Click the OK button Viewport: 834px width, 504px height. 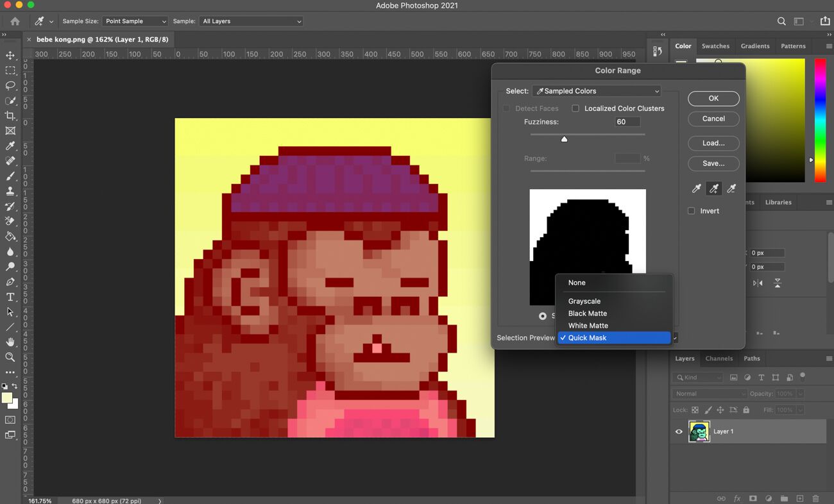click(713, 98)
